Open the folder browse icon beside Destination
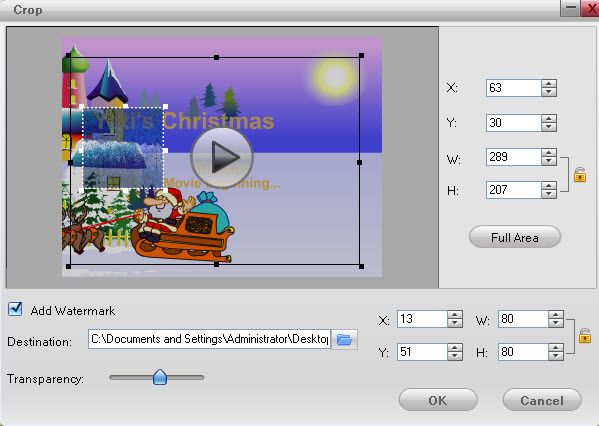 [x=344, y=339]
